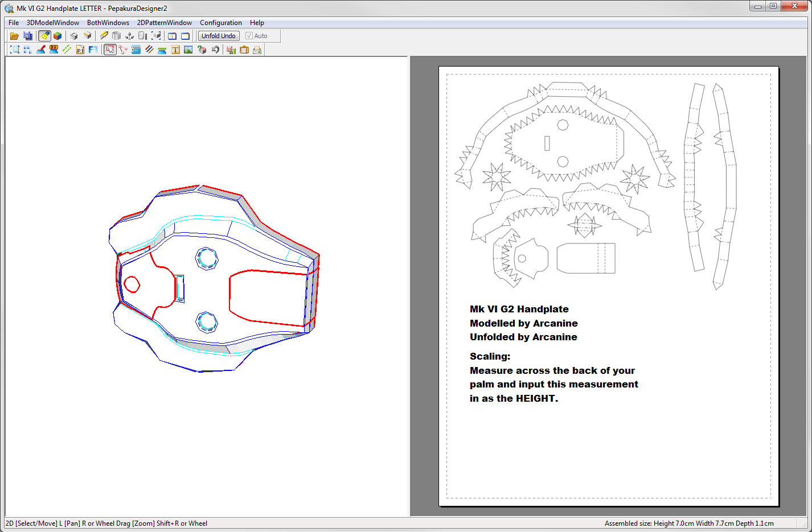The width and height of the screenshot is (812, 532).
Task: Open the Help menu
Action: click(257, 23)
